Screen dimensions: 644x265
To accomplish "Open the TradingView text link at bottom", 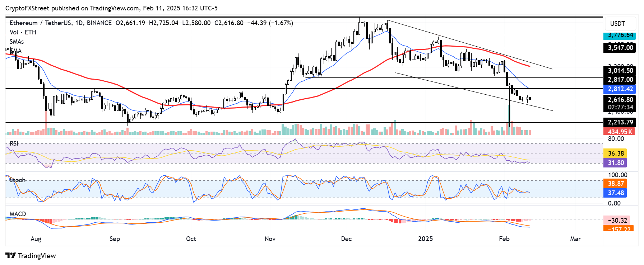I will pyautogui.click(x=37, y=256).
